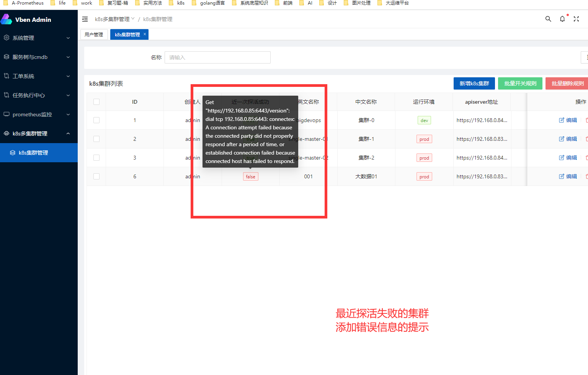
Task: Click the prod tag for 大数据01
Action: (x=424, y=176)
